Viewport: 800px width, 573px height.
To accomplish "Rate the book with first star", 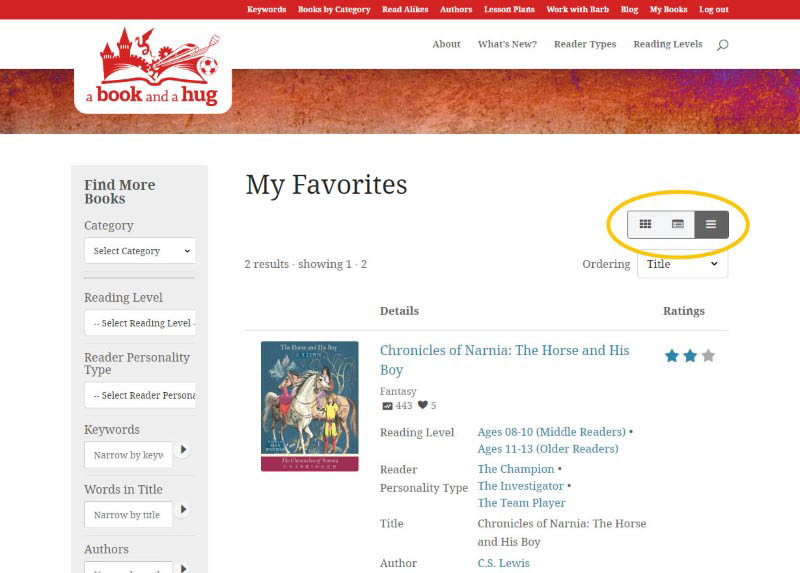I will pos(672,356).
